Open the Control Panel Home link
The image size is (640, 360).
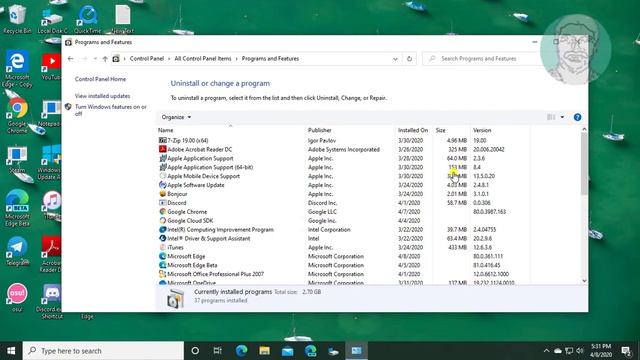(x=100, y=79)
